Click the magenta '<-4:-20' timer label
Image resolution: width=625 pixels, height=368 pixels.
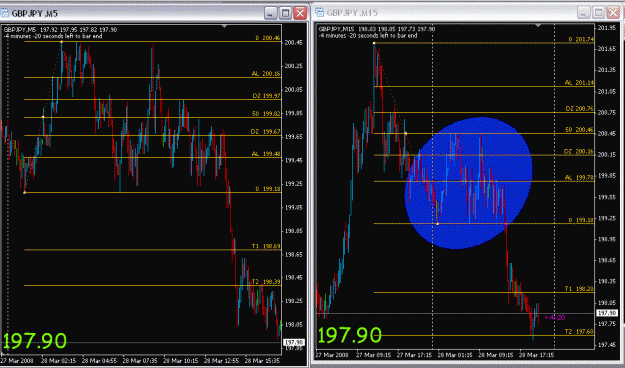coord(555,317)
